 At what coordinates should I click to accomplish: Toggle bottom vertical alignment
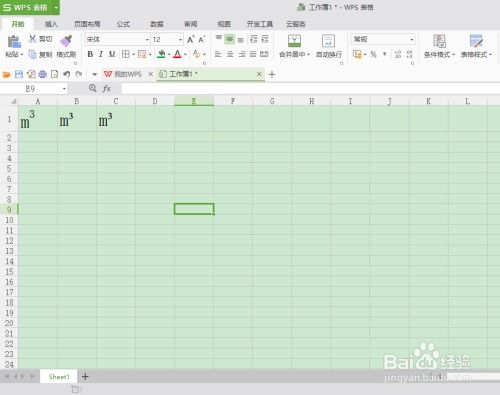pyautogui.click(x=241, y=39)
